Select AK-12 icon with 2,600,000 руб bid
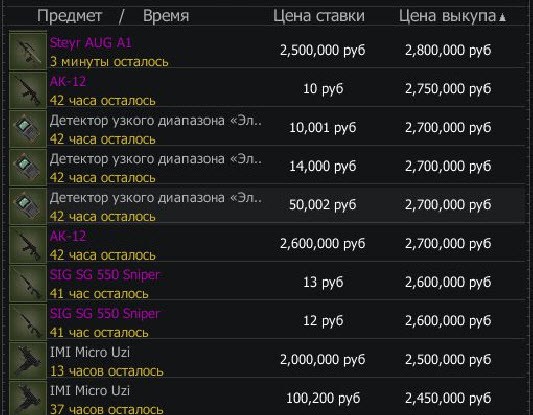Screen dimensions: 533x415 28,245
